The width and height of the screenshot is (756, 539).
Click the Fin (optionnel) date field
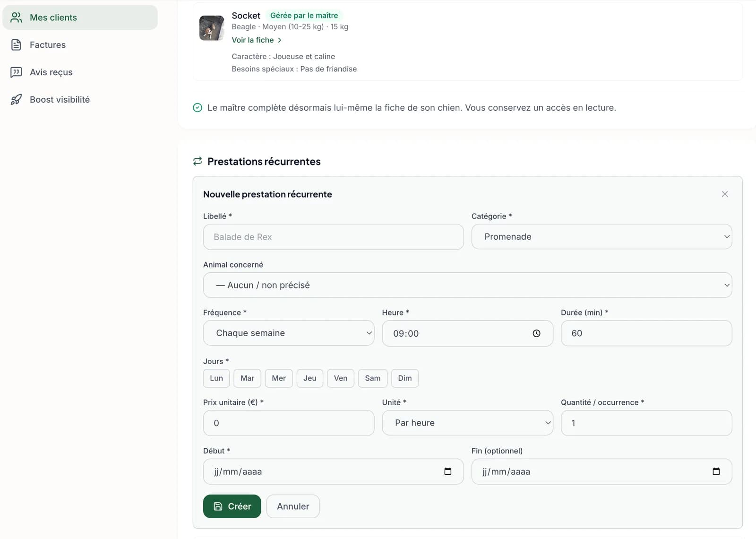[x=601, y=471]
